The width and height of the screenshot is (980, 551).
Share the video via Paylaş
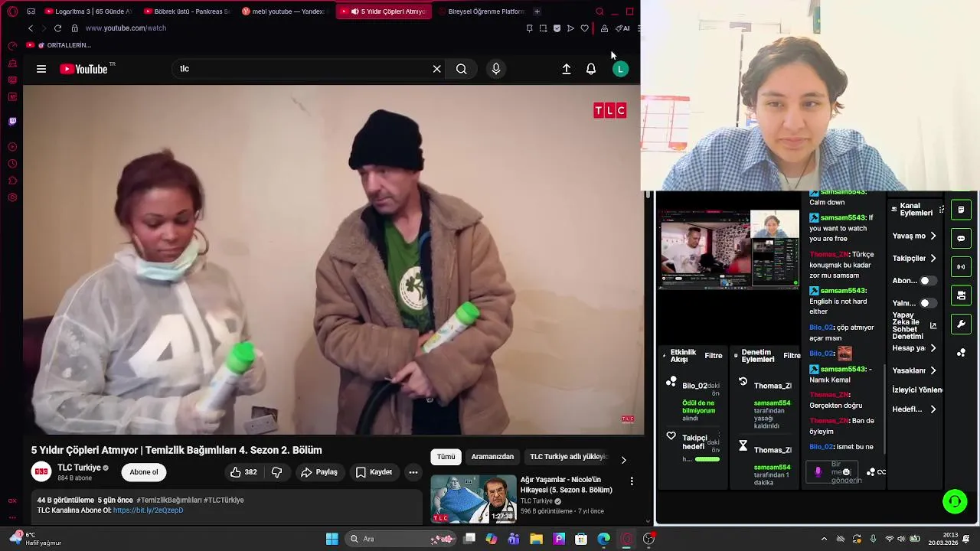319,472
